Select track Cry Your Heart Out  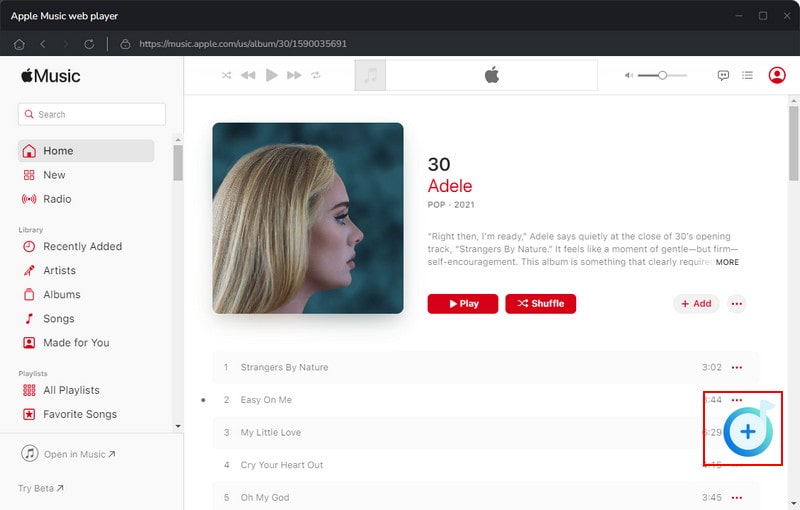click(486, 465)
